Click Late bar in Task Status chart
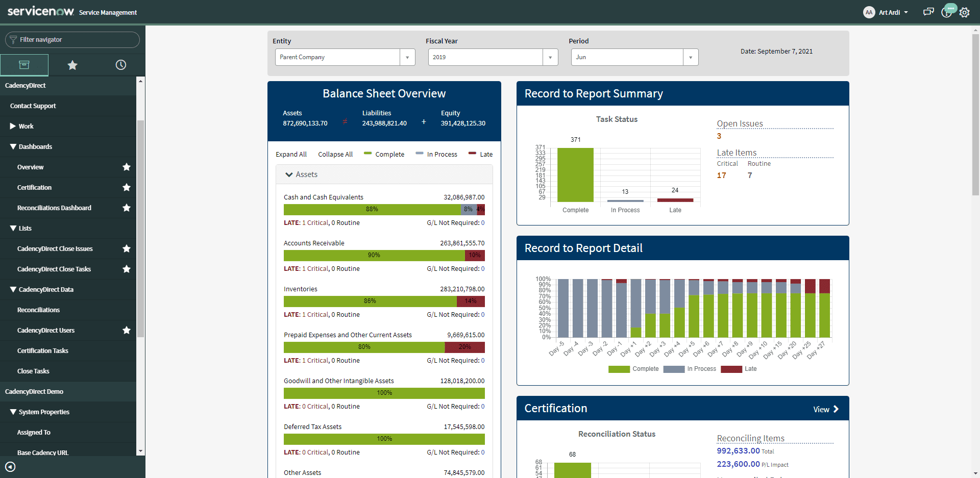The height and width of the screenshot is (478, 980). (x=675, y=200)
